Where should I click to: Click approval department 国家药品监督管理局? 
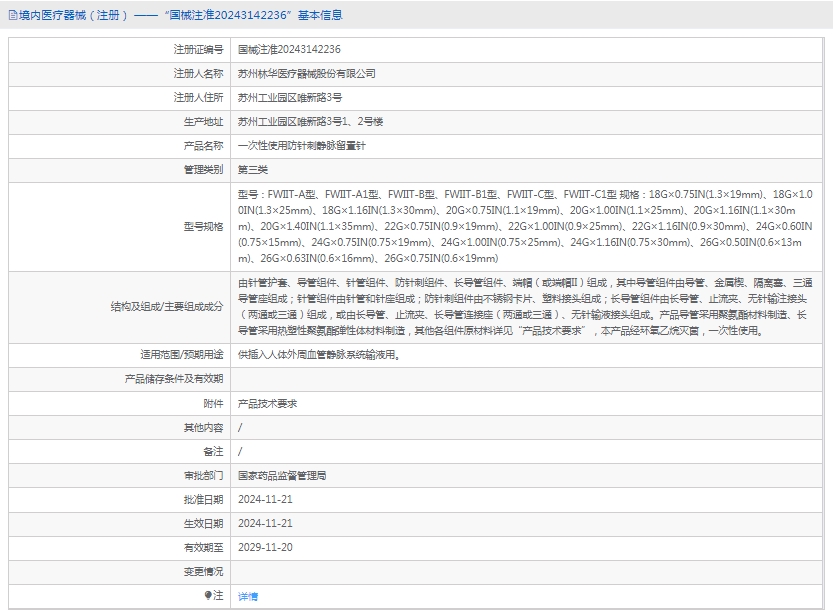(x=282, y=475)
